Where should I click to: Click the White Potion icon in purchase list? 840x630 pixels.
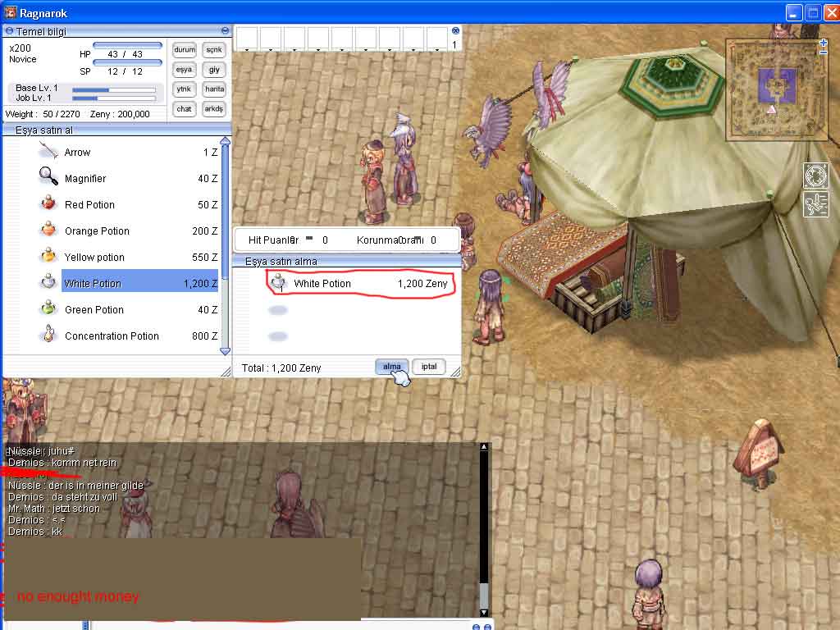(279, 282)
